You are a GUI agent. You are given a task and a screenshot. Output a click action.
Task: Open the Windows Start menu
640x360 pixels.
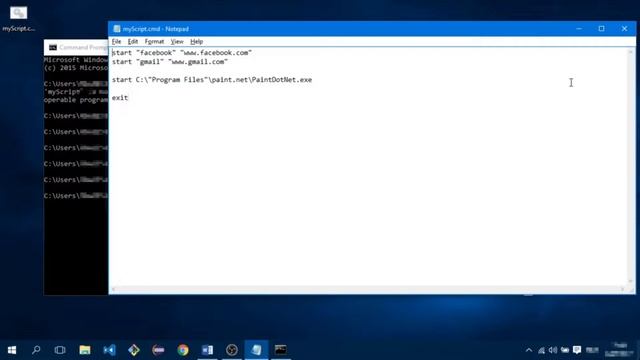[12, 350]
